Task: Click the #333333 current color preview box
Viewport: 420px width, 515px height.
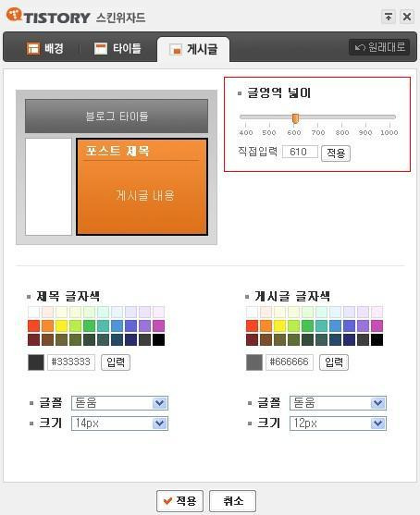Action: pos(36,362)
